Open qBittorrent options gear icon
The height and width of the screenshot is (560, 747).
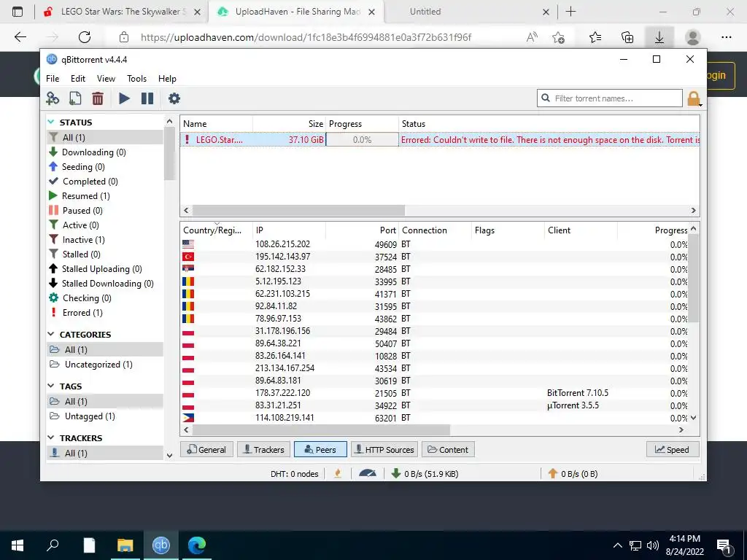coord(174,98)
